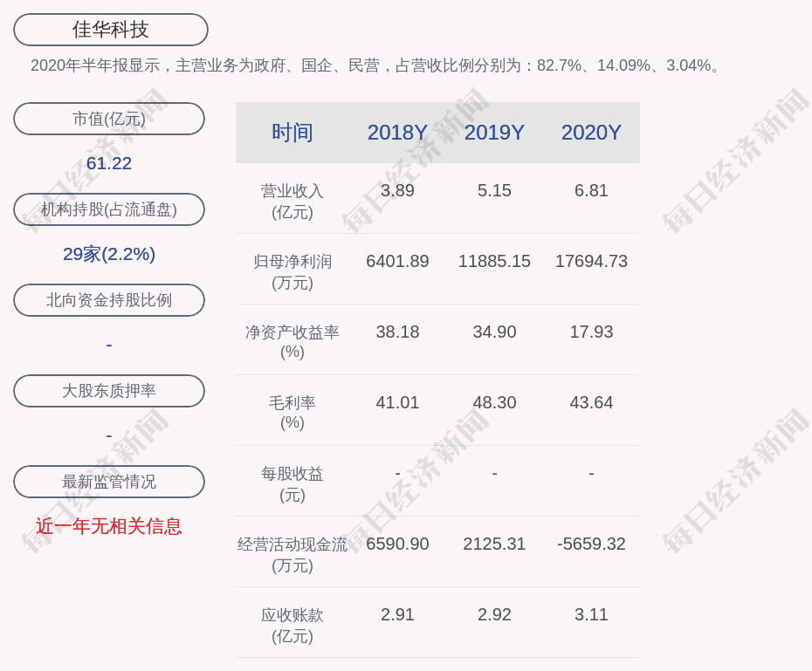Select 2018Y revenue value 3.89
This screenshot has width=812, height=671.
(397, 190)
